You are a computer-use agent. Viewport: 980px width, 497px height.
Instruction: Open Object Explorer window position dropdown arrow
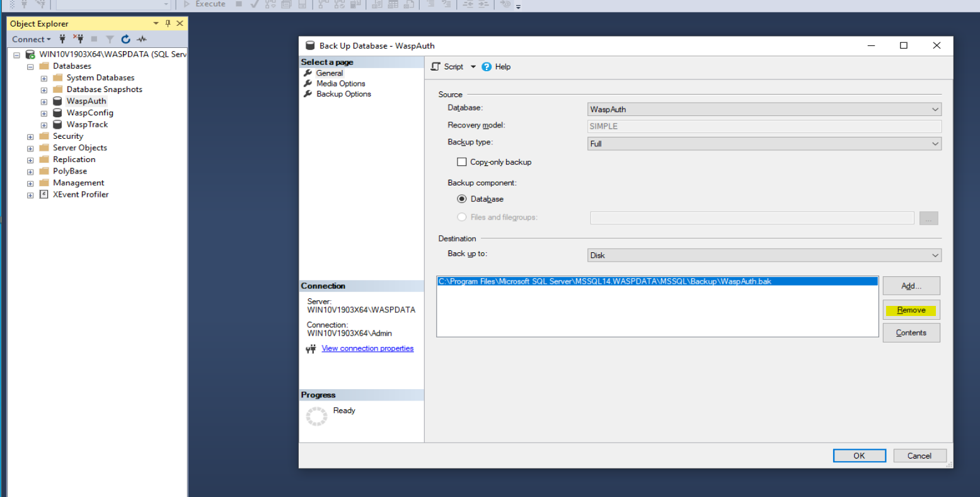[x=156, y=23]
